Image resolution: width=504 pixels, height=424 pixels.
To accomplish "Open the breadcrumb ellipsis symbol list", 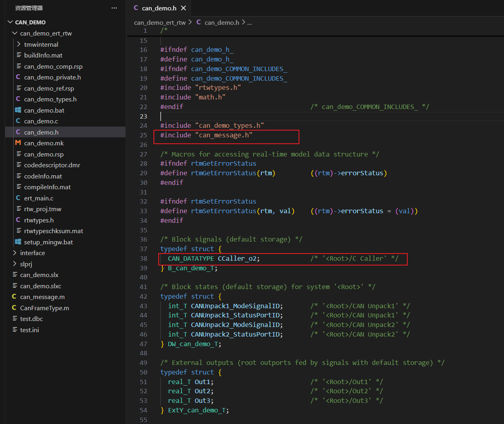I will 249,22.
